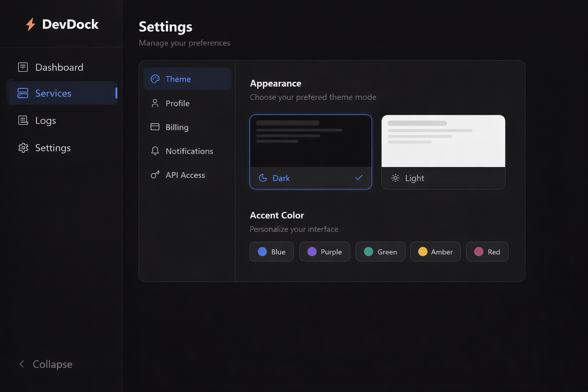
Task: Click the light theme preview thumbnail
Action: tap(443, 141)
